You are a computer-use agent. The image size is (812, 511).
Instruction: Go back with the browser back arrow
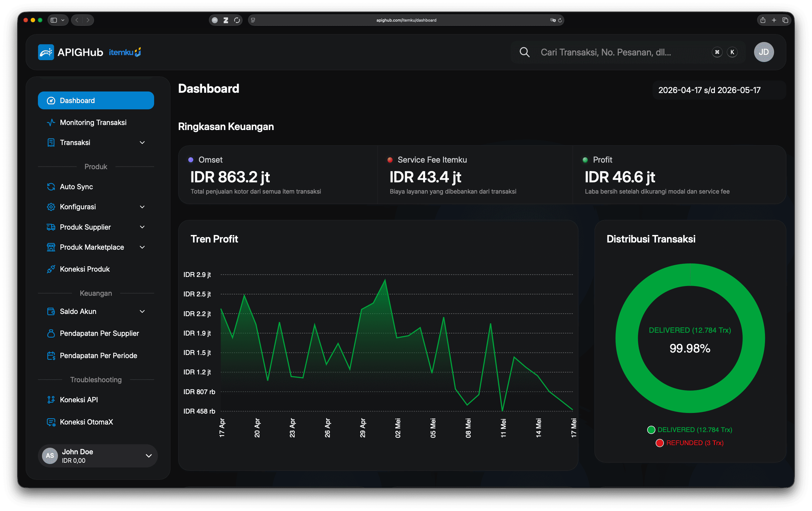pos(77,20)
